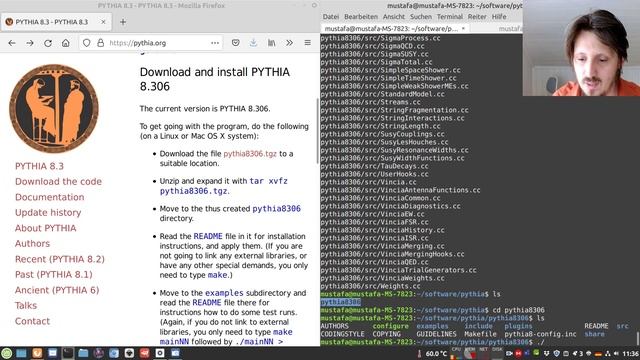Open About PYTHIA link
This screenshot has width=640, height=360.
coord(45,228)
